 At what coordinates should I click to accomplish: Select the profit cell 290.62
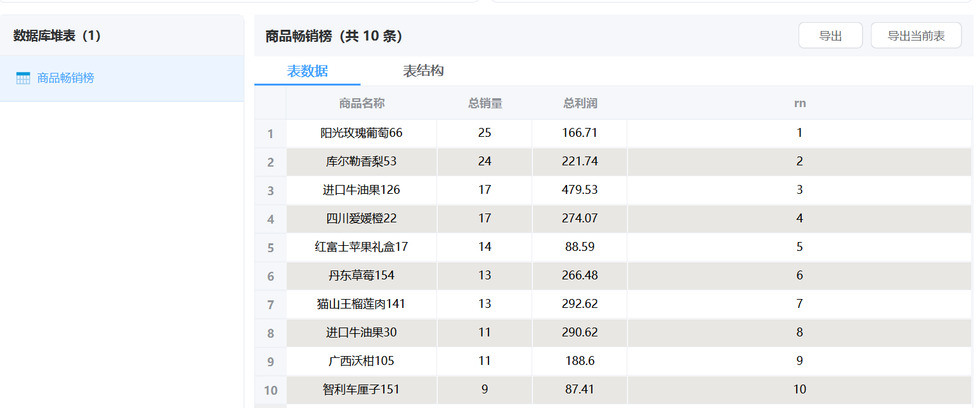tap(580, 333)
